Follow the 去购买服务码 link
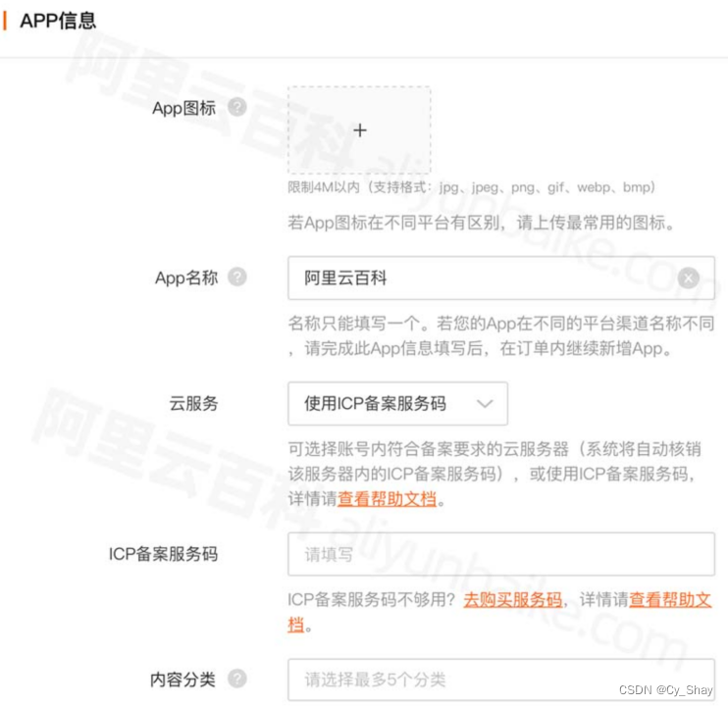The width and height of the screenshot is (728, 706). [512, 600]
